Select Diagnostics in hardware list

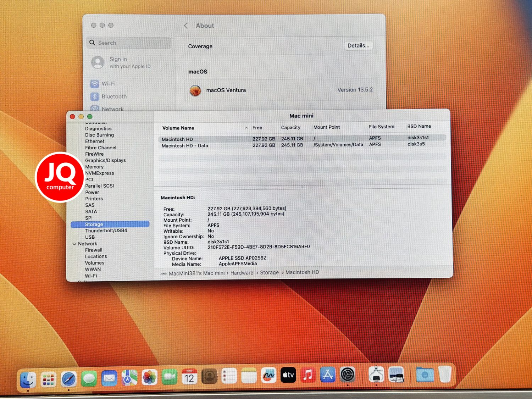pyautogui.click(x=98, y=129)
